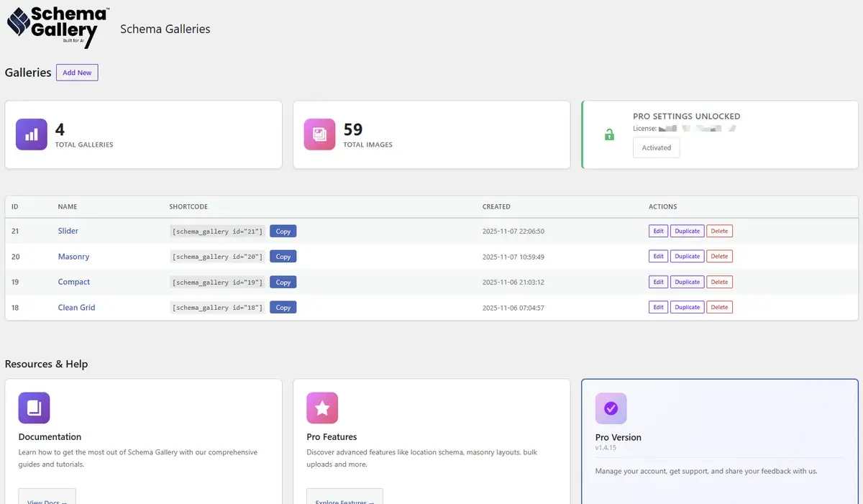Copy the shortcode for gallery id 18
This screenshot has width=863, height=504.
tap(283, 307)
